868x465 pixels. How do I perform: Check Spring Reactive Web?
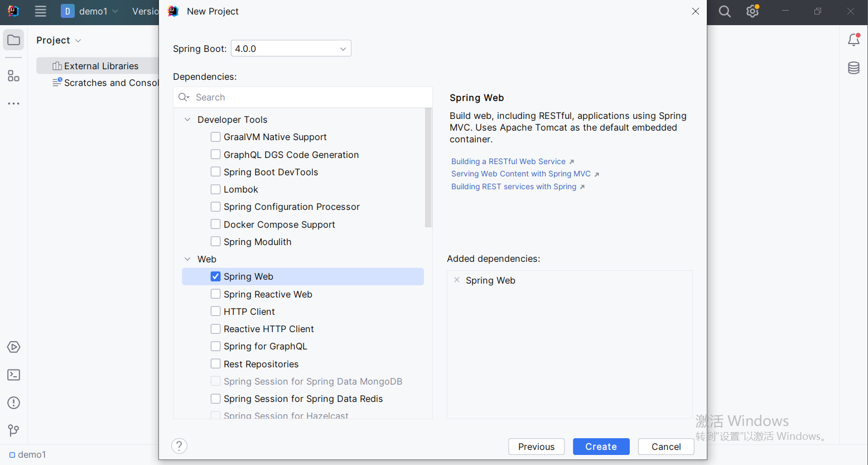pyautogui.click(x=215, y=294)
